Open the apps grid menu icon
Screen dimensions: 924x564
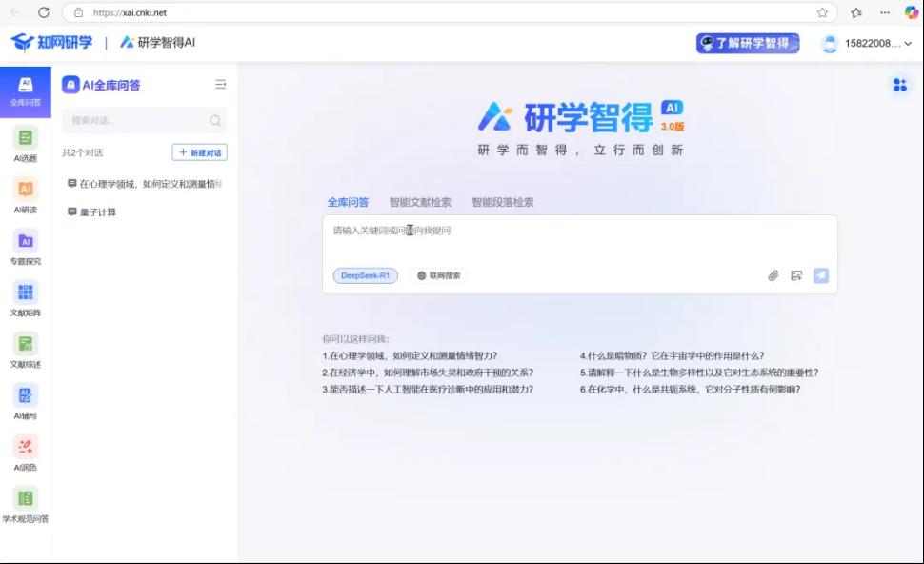[899, 86]
